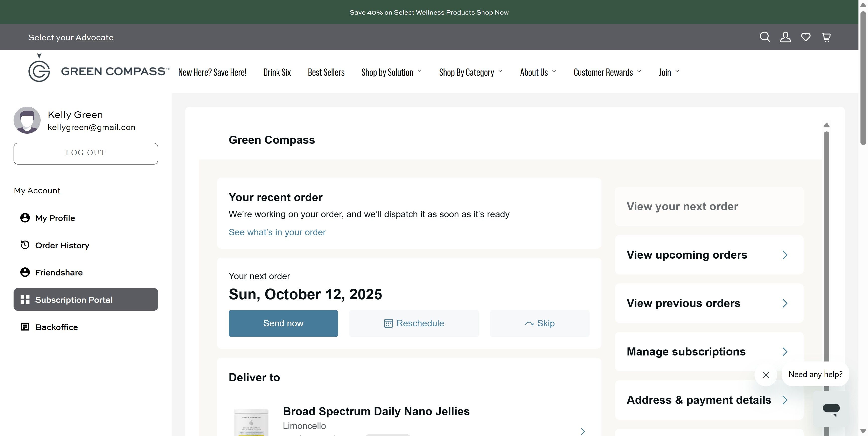This screenshot has width=868, height=436.
Task: Click the calendar icon on Reschedule
Action: [388, 324]
